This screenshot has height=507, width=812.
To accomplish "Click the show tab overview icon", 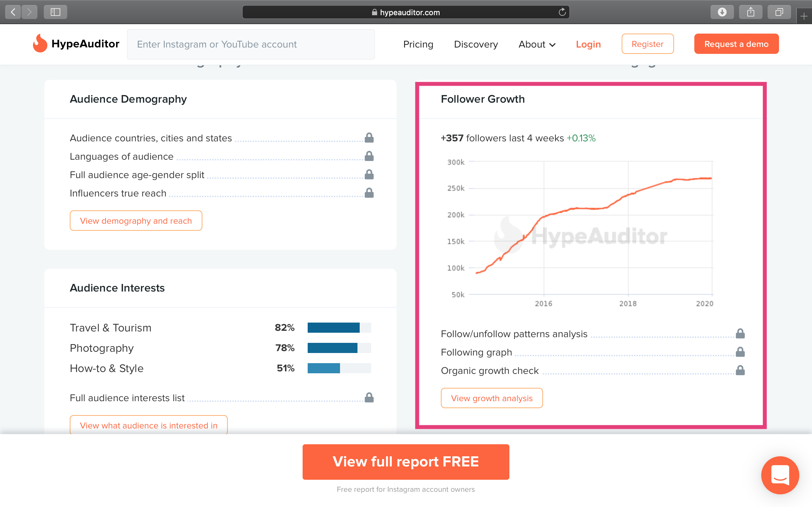I will tap(779, 12).
